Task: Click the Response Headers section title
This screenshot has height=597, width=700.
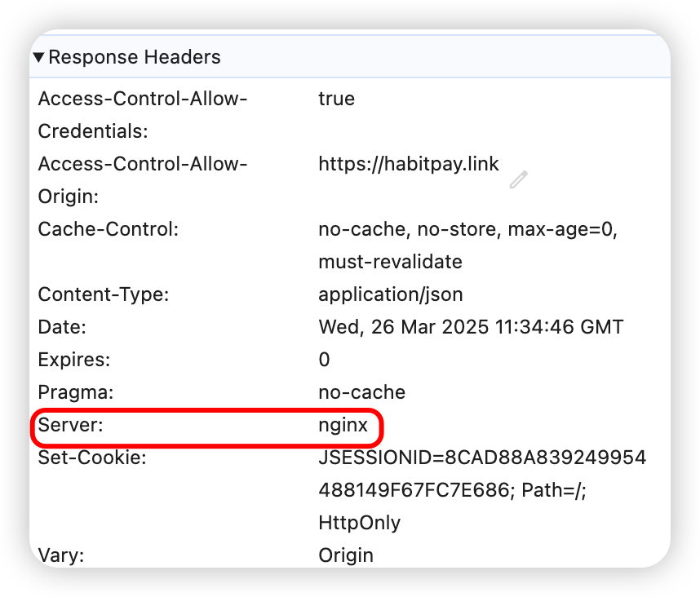Action: [135, 58]
